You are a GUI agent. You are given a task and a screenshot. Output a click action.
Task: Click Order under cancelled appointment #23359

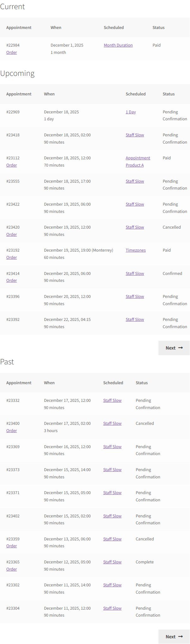pos(12,546)
